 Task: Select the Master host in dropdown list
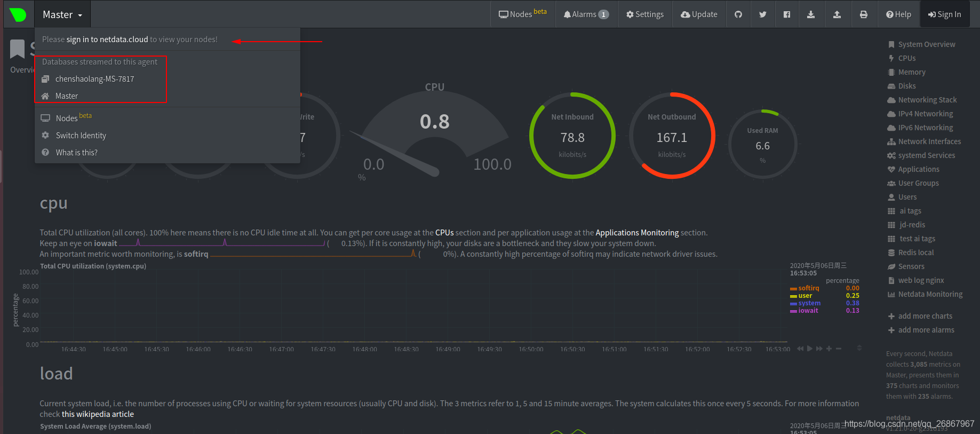[x=67, y=96]
